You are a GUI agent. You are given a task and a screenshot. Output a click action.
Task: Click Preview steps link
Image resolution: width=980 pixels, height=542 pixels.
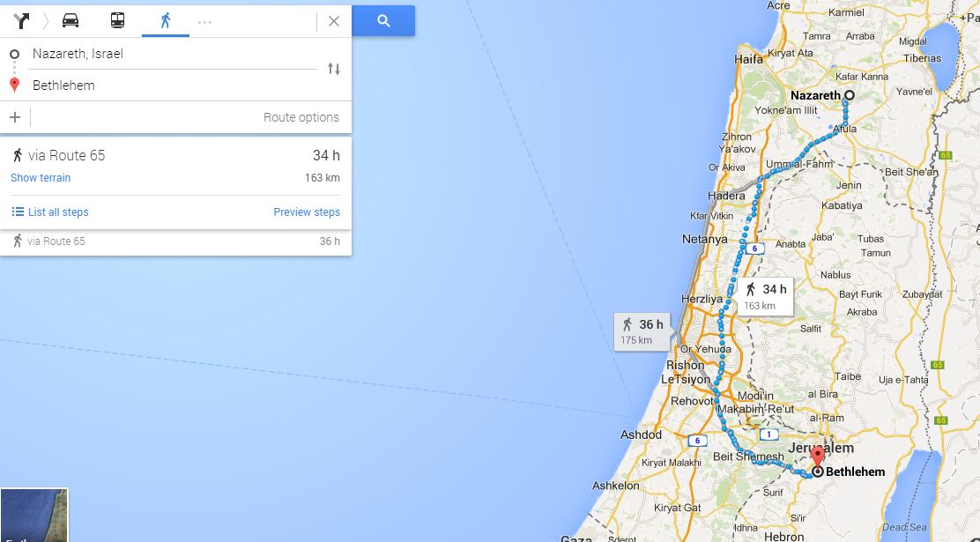307,212
